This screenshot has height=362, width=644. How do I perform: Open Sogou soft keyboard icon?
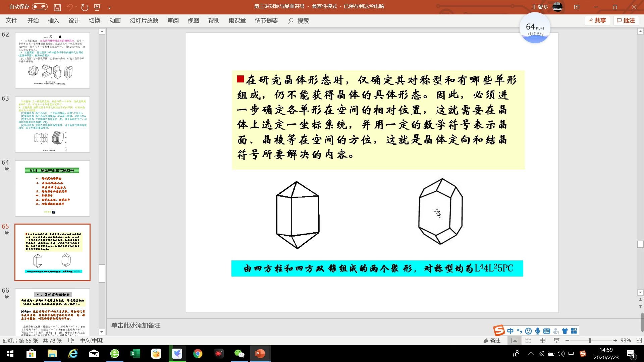point(547,331)
